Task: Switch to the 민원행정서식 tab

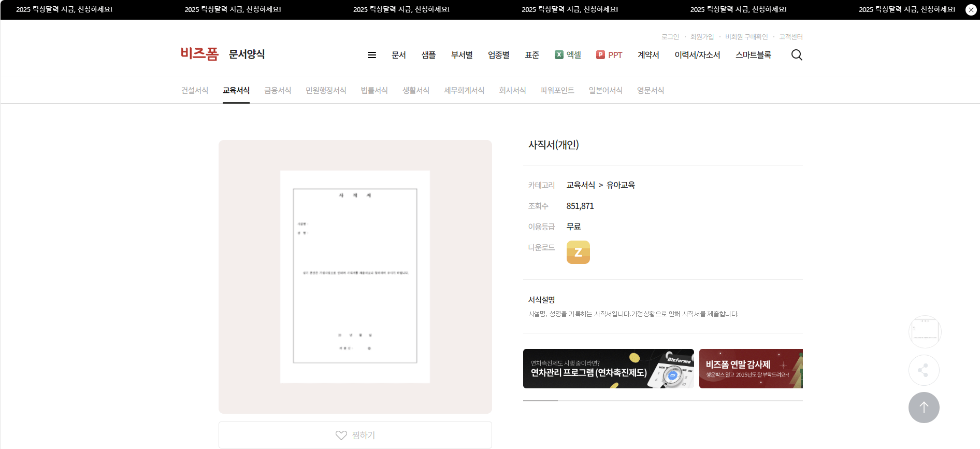Action: 326,90
